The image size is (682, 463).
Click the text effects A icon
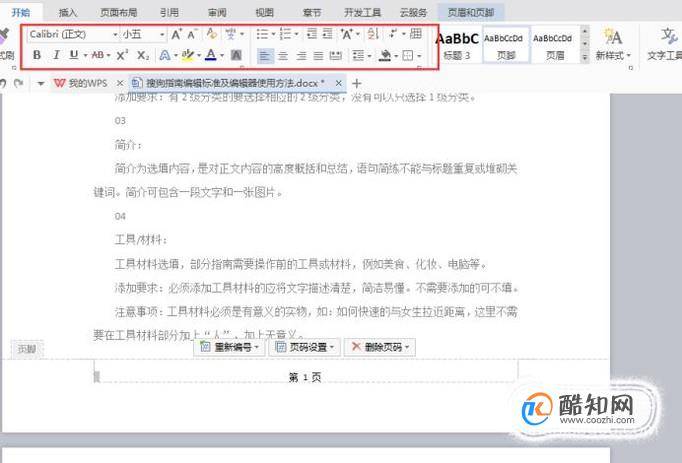(x=165, y=55)
